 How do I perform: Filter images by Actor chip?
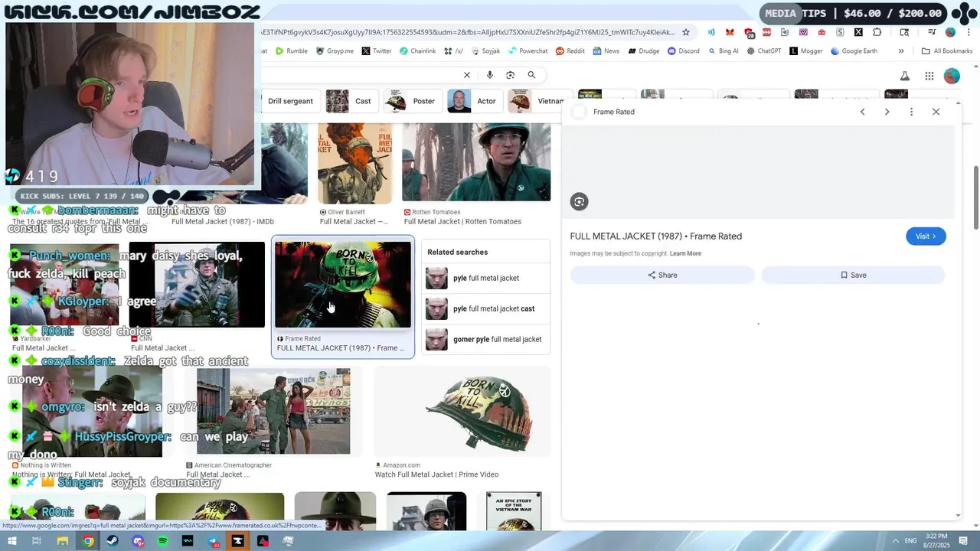click(x=475, y=101)
